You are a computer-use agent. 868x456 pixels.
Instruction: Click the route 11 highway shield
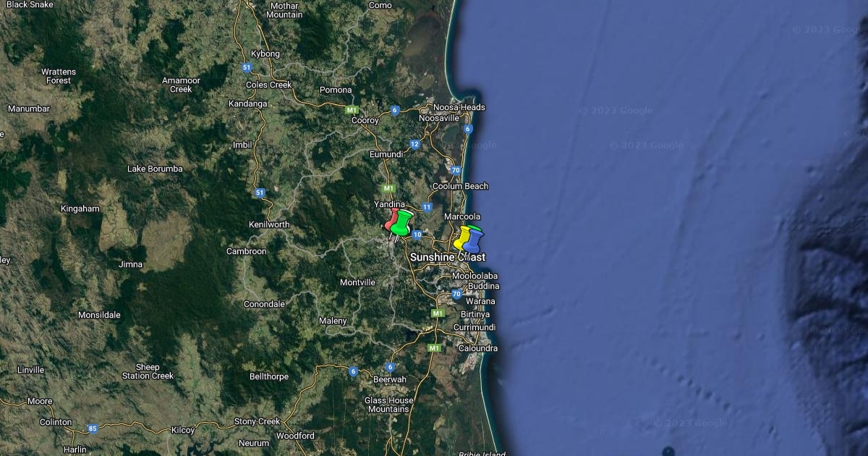tap(427, 207)
